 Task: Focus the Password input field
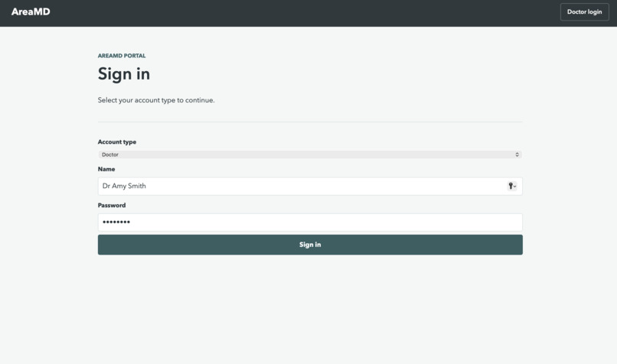310,222
